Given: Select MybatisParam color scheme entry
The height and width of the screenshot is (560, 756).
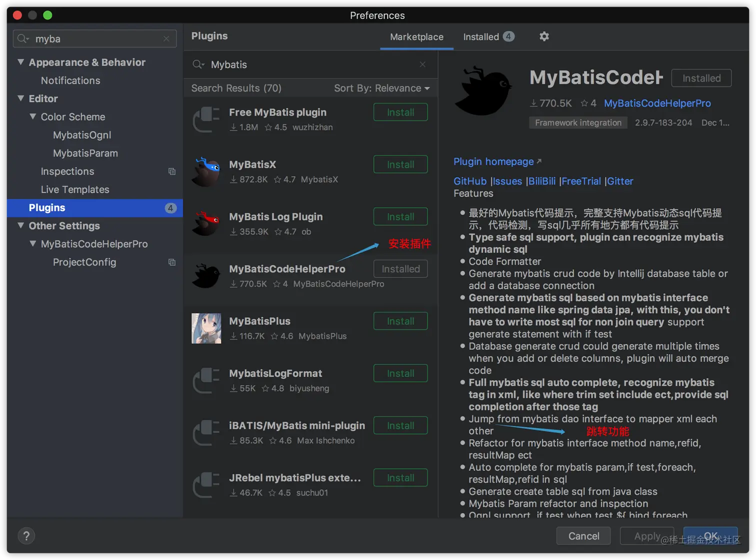Looking at the screenshot, I should click(x=85, y=153).
